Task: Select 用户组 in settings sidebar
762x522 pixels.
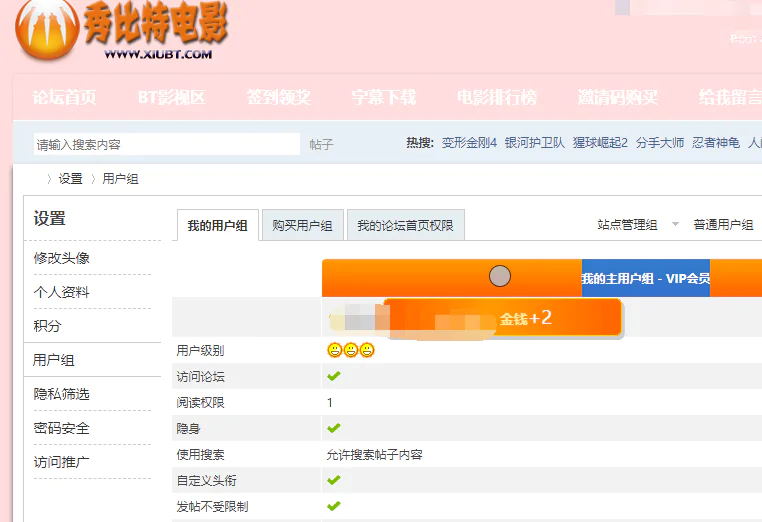Action: pos(53,360)
